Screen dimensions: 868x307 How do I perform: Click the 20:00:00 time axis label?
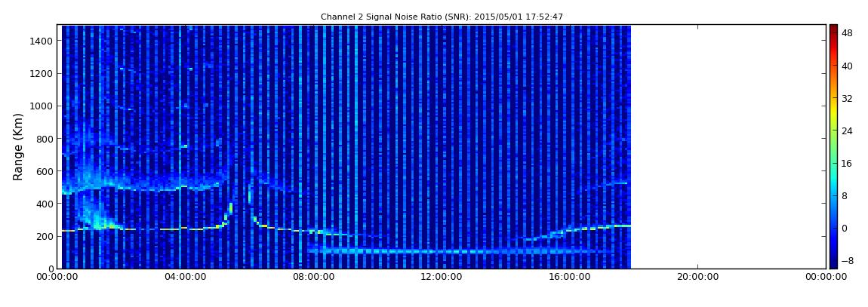[x=698, y=277]
